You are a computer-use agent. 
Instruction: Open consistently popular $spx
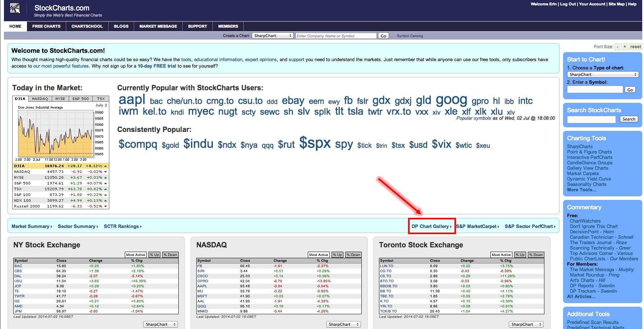click(x=315, y=143)
